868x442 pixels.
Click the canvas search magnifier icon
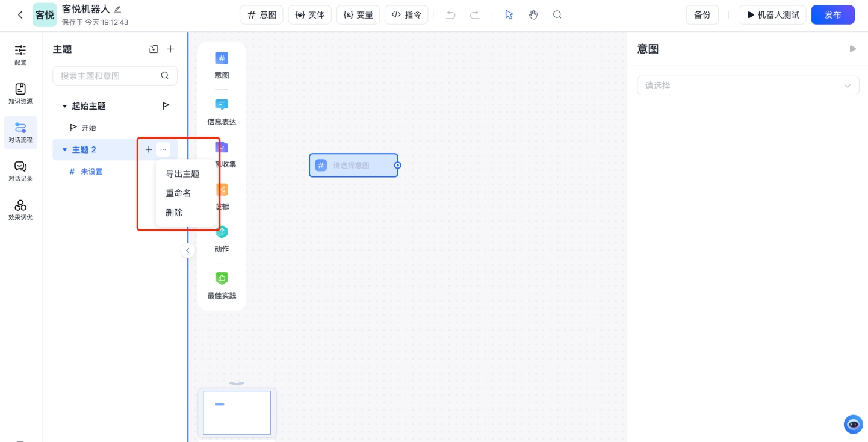point(557,15)
